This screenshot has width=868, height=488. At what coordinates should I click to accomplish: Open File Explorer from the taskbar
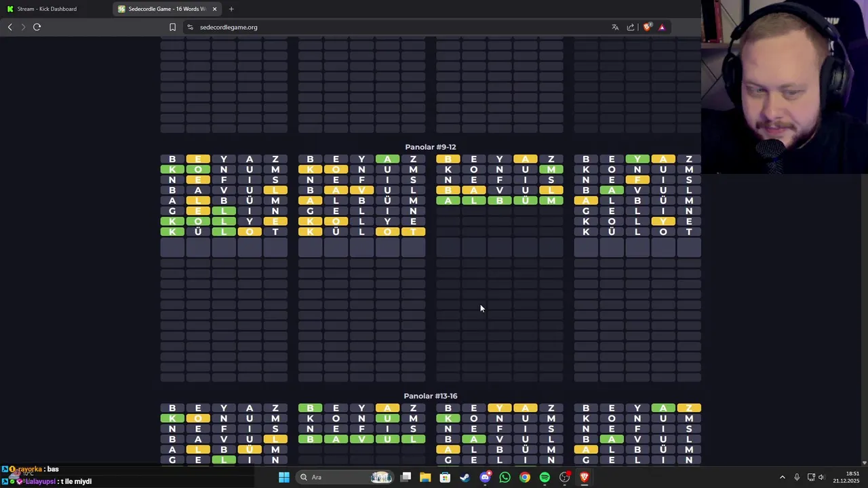pyautogui.click(x=425, y=477)
